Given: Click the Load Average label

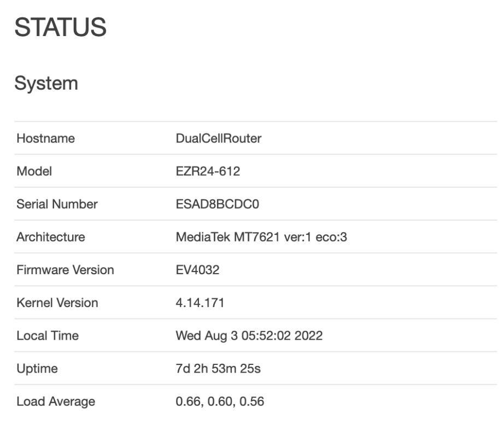Looking at the screenshot, I should point(56,401).
